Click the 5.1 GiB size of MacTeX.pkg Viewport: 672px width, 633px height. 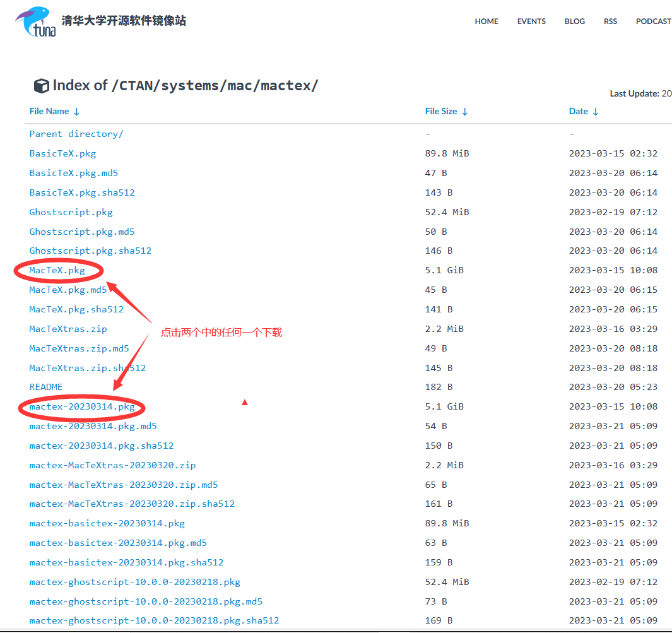[444, 270]
